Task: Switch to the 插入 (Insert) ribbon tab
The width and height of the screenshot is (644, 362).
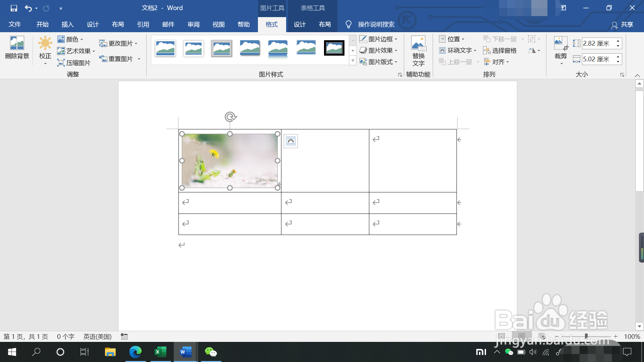Action: pos(67,24)
